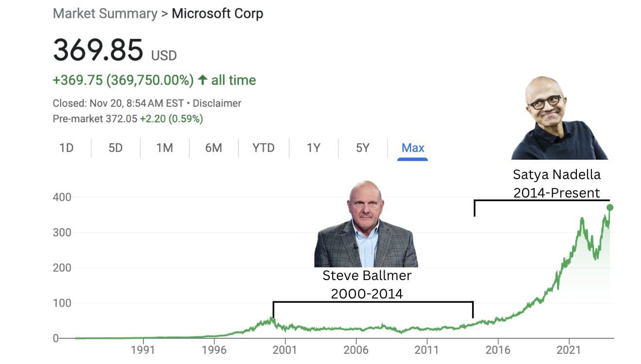Viewport: 641px width, 364px height.
Task: Select the 6M range tab
Action: [213, 148]
